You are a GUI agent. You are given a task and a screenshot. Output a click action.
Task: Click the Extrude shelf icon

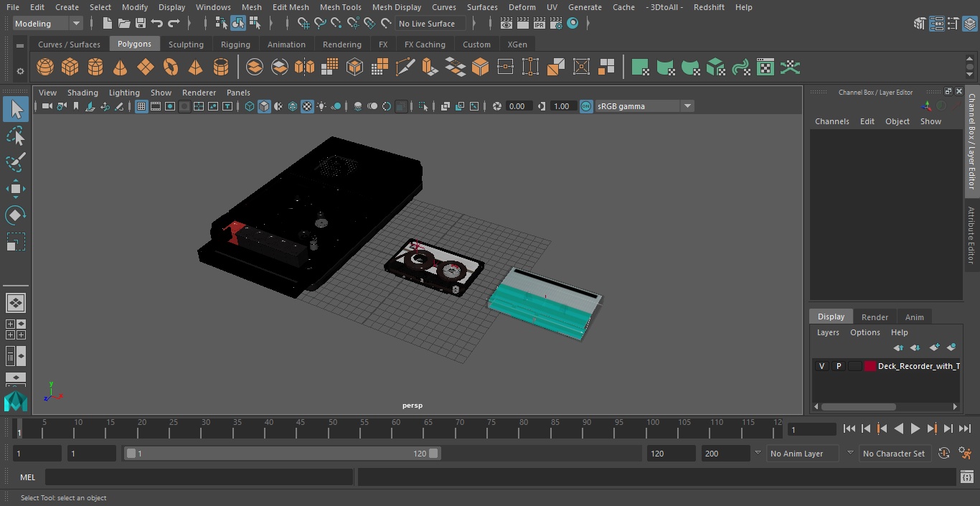pos(430,67)
